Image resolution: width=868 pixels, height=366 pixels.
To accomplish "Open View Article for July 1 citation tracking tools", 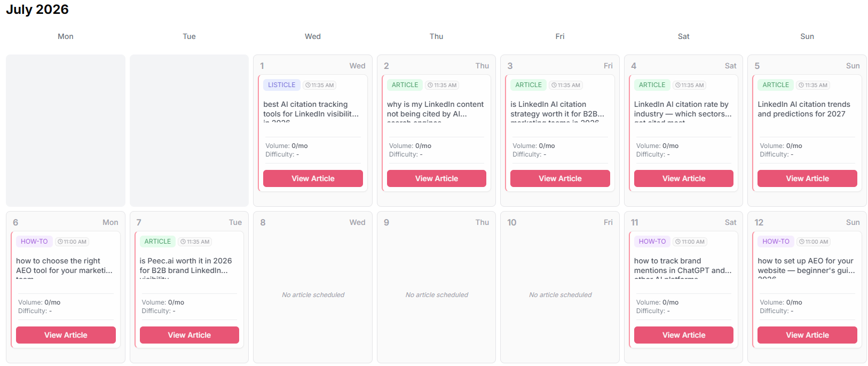I will (x=313, y=178).
